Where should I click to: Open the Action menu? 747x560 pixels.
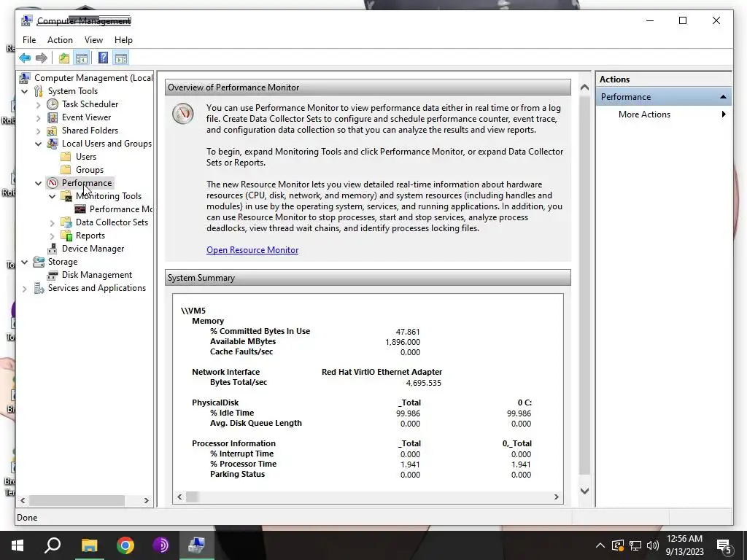(60, 40)
